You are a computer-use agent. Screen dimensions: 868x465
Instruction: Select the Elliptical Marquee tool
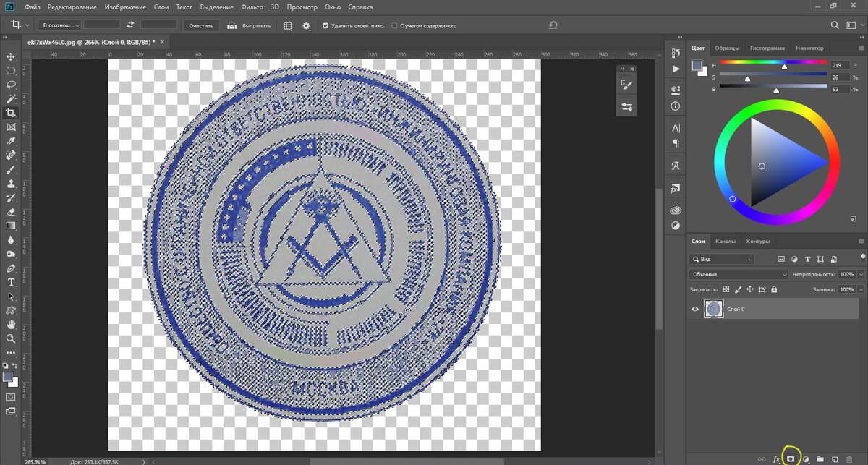coord(11,71)
